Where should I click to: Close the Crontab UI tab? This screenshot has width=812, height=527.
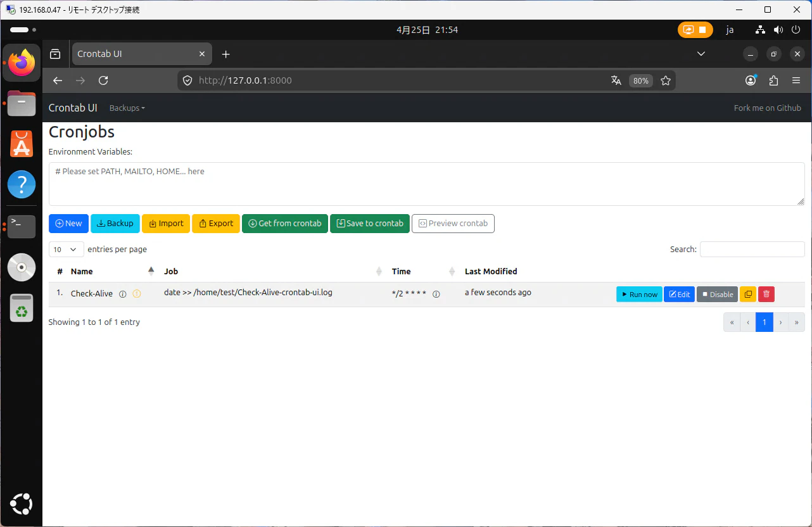(x=202, y=54)
